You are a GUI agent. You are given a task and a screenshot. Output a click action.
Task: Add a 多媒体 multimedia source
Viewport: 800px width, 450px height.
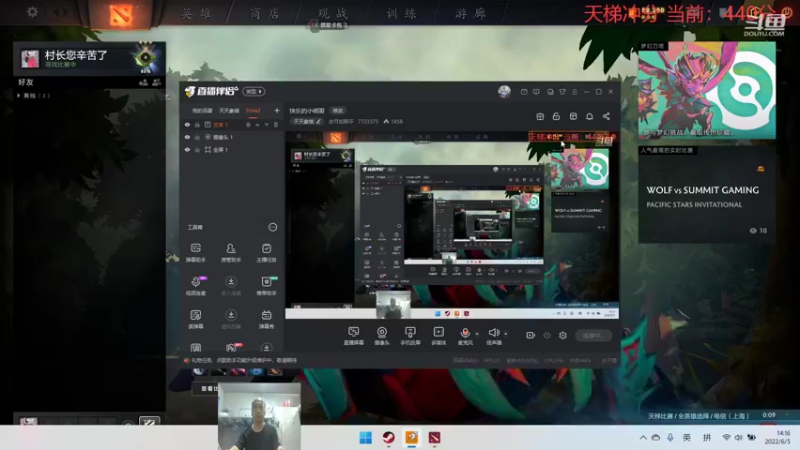tap(438, 336)
